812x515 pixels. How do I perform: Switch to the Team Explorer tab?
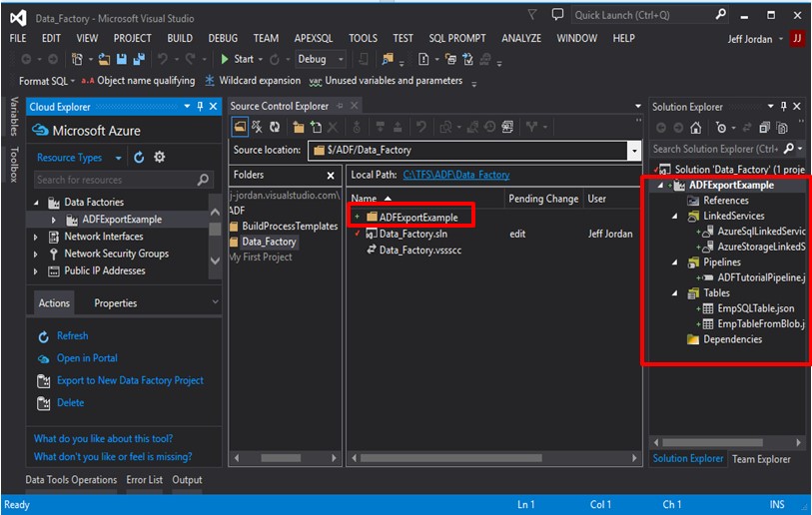[x=761, y=459]
